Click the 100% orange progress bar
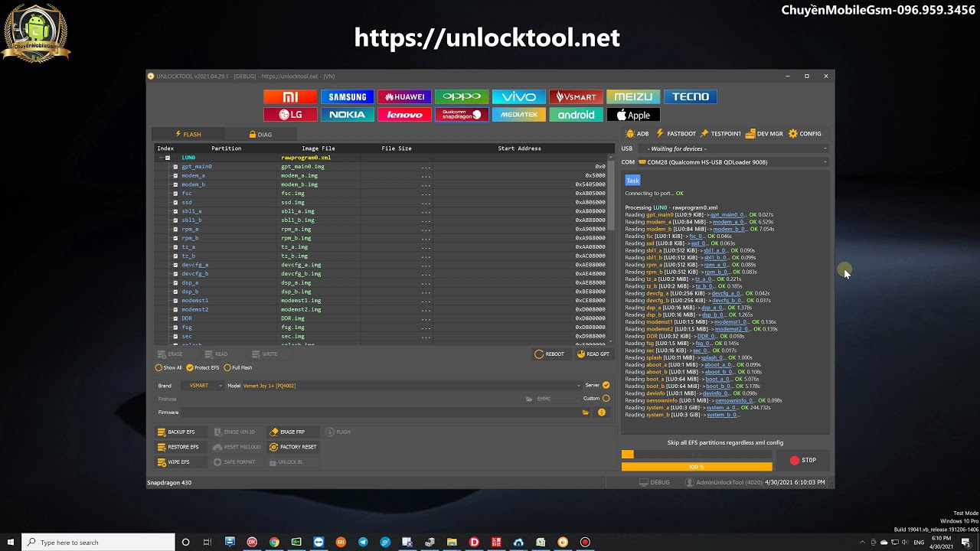 coord(697,467)
